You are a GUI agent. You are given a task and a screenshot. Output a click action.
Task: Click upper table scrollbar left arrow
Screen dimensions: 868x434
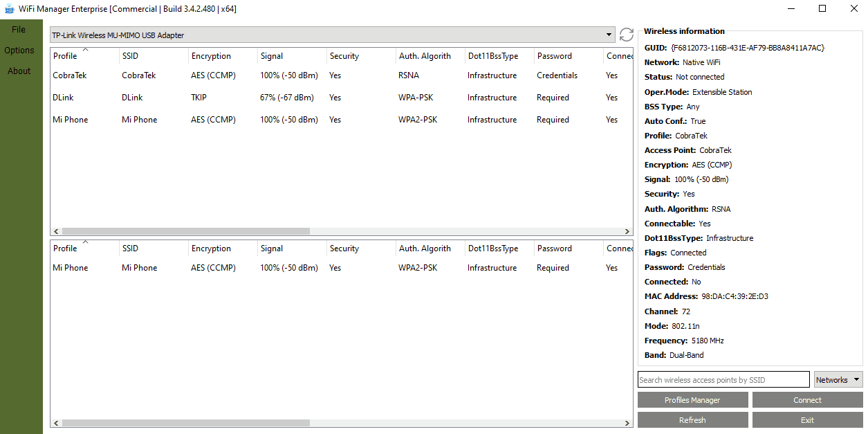[55, 231]
